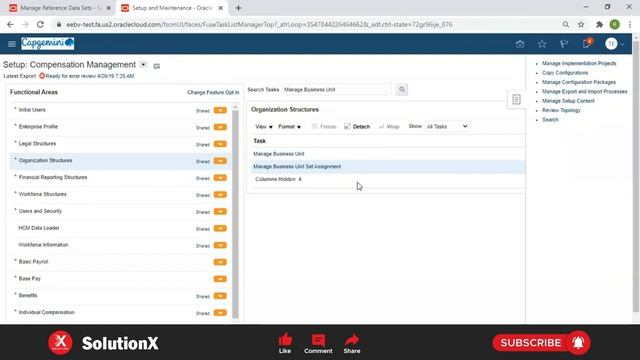
Task: Open the Show All Tasks dropdown
Action: click(x=447, y=127)
